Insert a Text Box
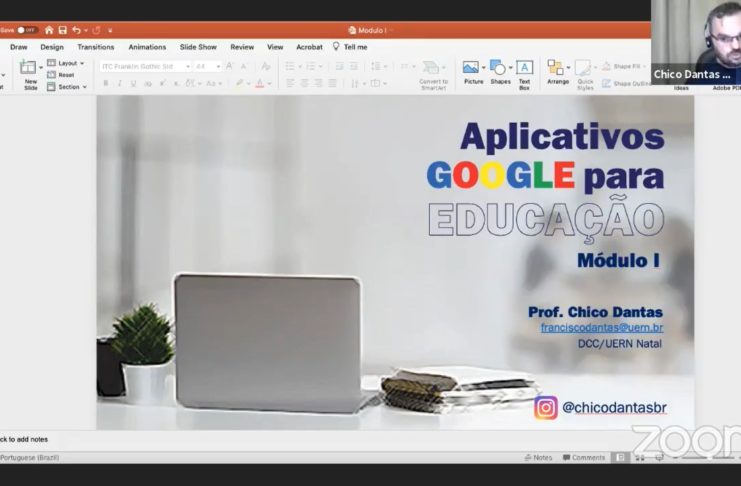 click(525, 75)
